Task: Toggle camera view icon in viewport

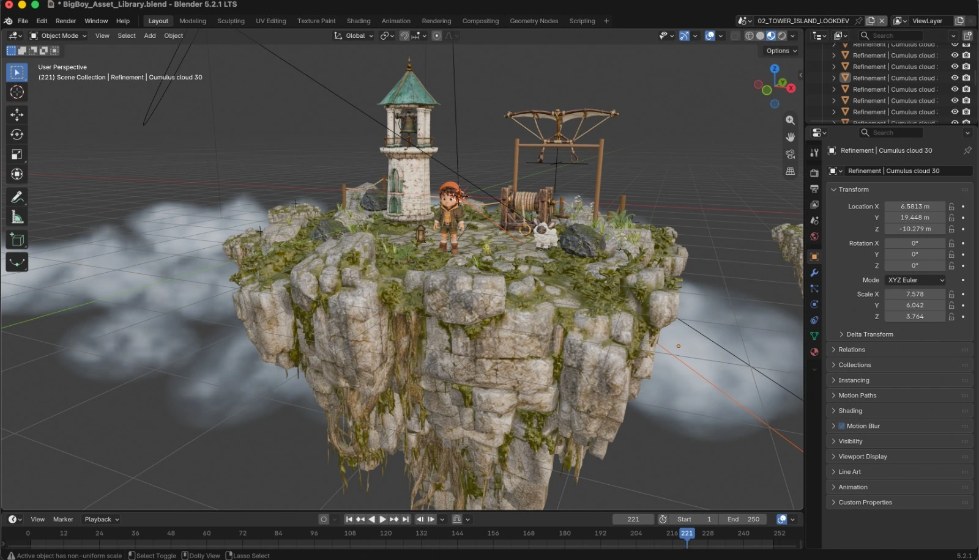Action: point(791,154)
